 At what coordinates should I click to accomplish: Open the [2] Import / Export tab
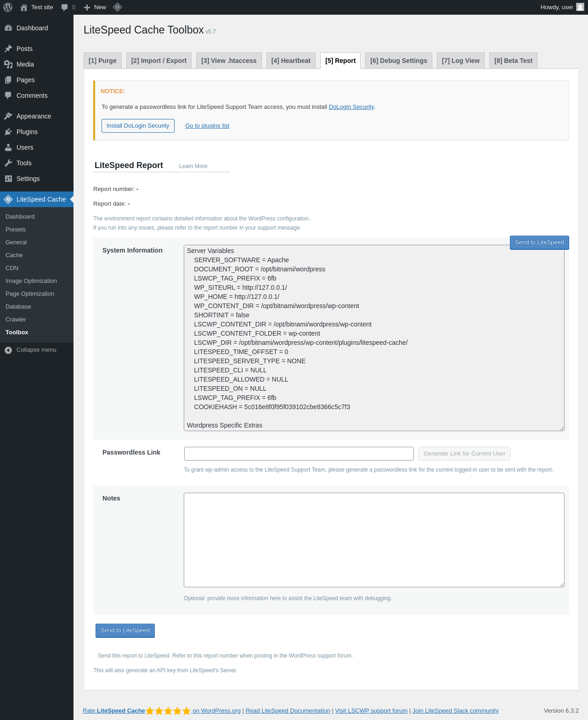point(159,61)
